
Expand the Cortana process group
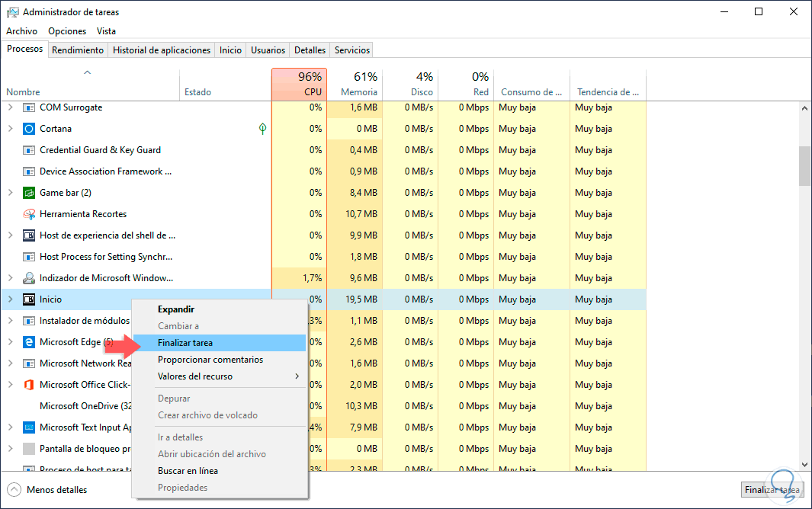(x=10, y=129)
